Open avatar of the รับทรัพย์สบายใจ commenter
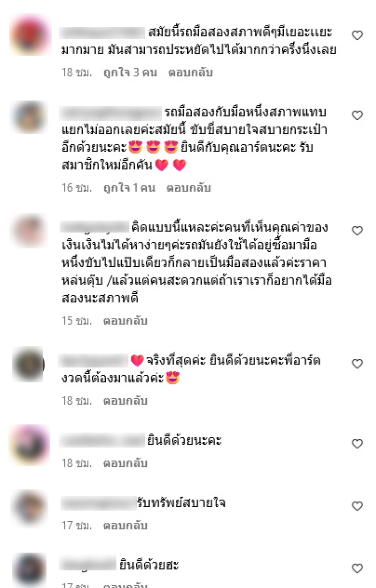The height and width of the screenshot is (588, 376). [x=30, y=507]
